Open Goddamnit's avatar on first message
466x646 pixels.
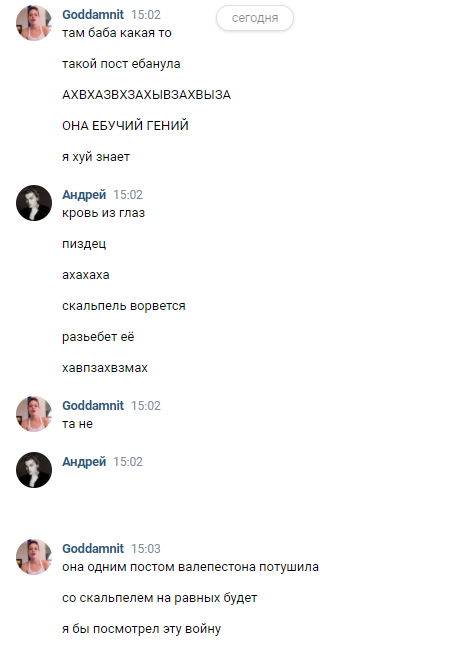click(x=34, y=23)
